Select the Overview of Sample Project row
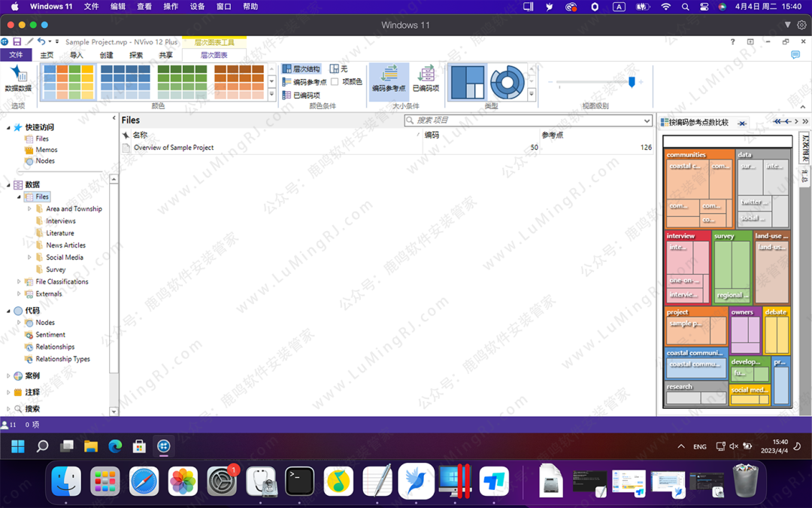 (173, 148)
